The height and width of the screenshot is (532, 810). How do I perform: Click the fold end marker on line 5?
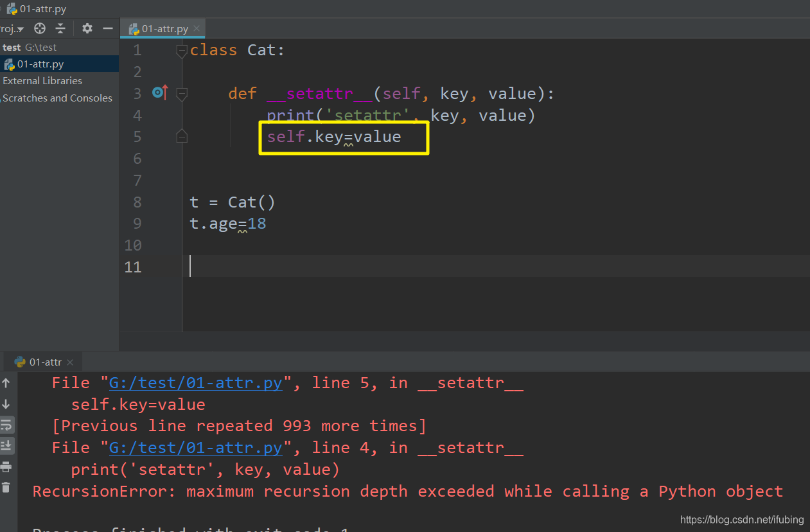pos(182,136)
